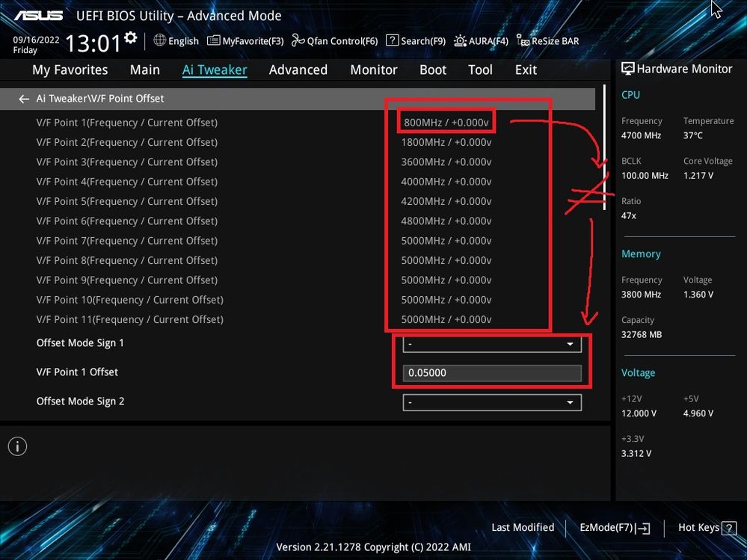Open the Tool tab

(480, 70)
